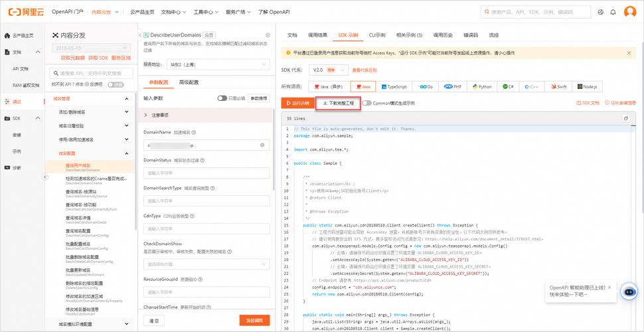
Task: Close the OpenAPI 智能助理 popup tip
Action: [x=609, y=288]
